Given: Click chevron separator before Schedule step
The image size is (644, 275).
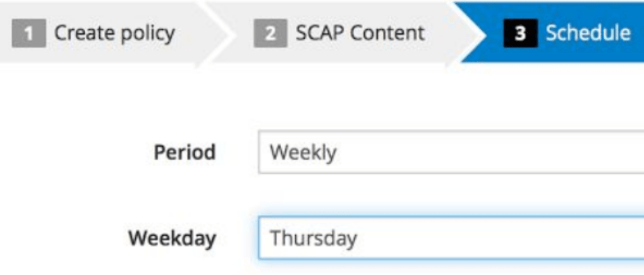Looking at the screenshot, I should click(x=464, y=32).
